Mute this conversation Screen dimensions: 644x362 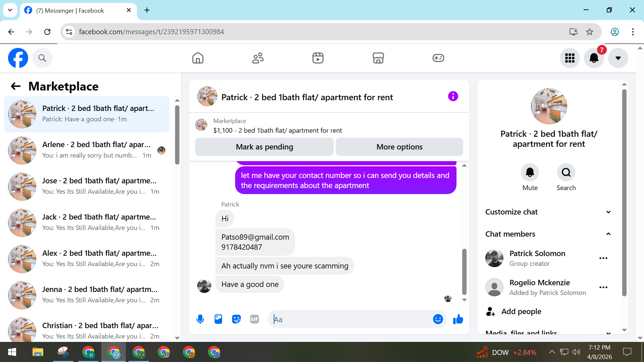point(530,173)
